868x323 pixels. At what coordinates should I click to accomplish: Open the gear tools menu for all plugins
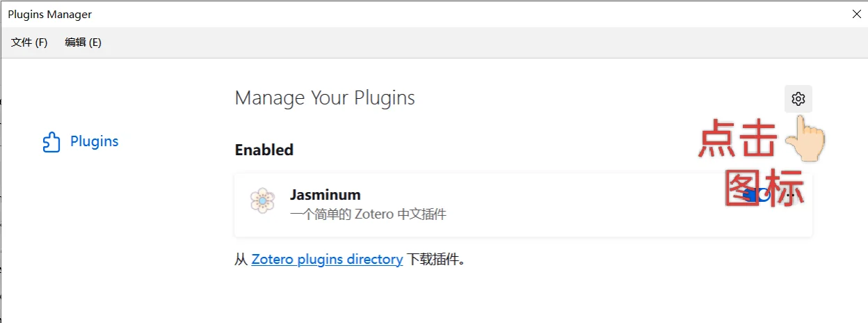tap(798, 99)
